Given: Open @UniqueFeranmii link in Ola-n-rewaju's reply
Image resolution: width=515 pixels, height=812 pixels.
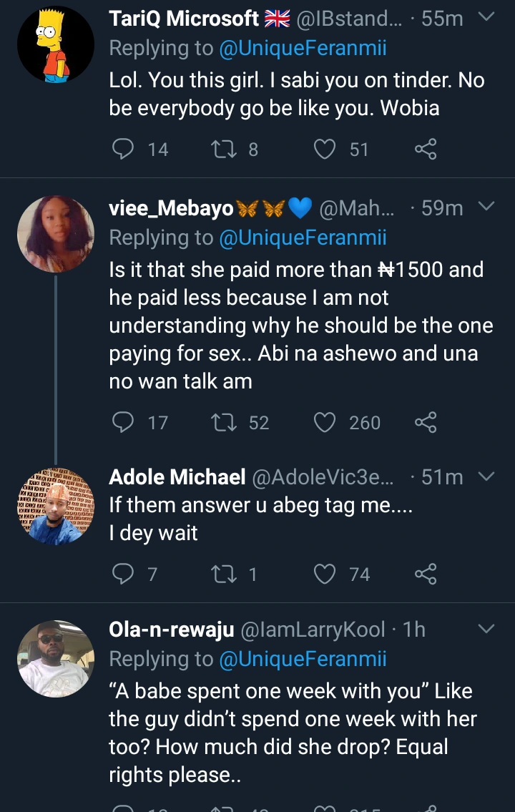Looking at the screenshot, I should pyautogui.click(x=303, y=659).
